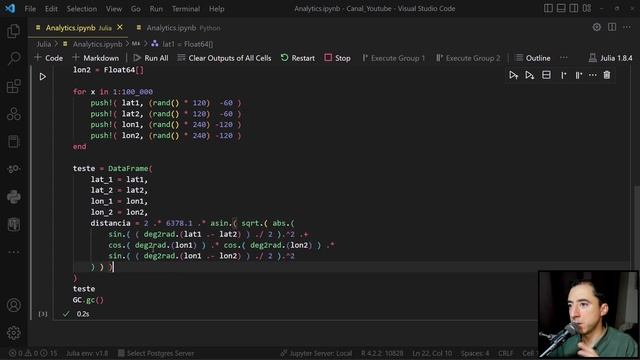
Task: Open notebook settings gear icon
Action: point(597,27)
